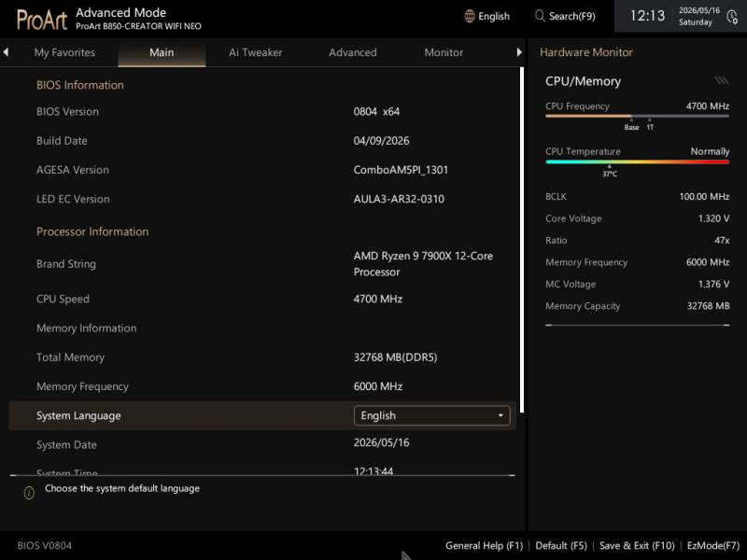
Task: Click the CPU Temperature color bar
Action: tap(637, 161)
